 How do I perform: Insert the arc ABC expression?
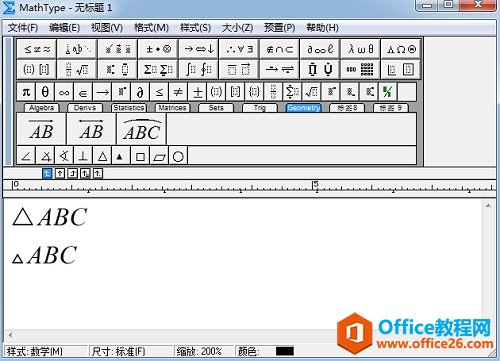click(x=142, y=129)
